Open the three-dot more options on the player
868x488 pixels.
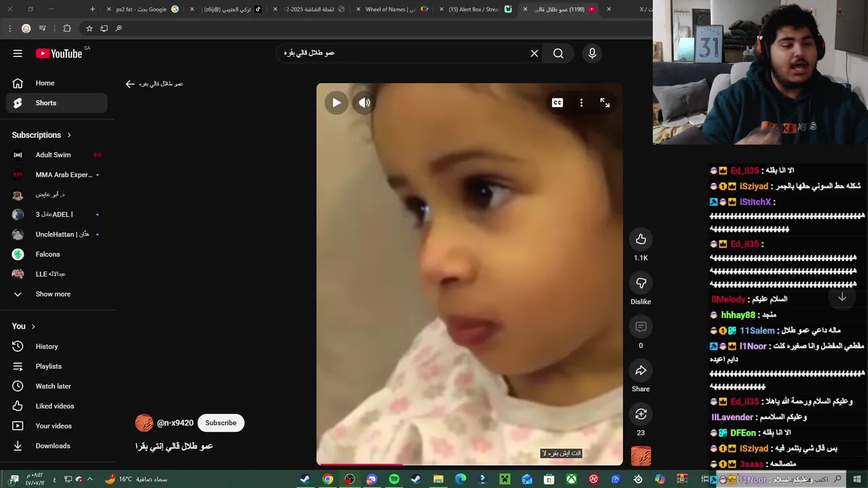[581, 103]
